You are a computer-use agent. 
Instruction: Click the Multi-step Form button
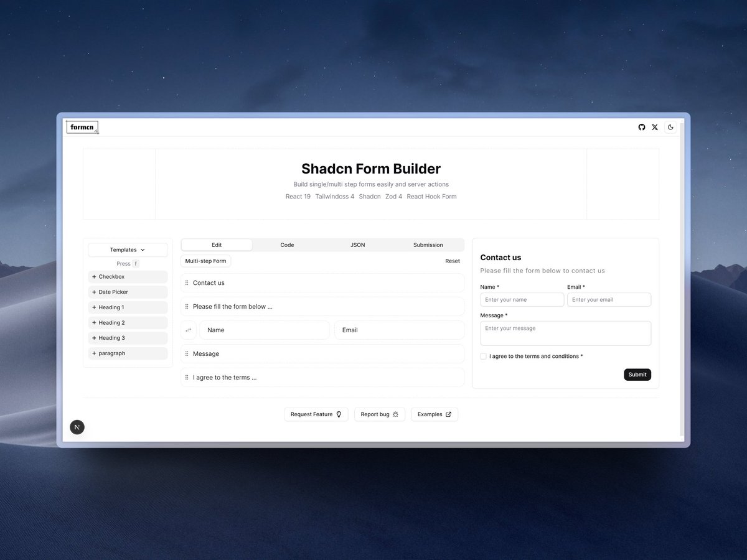205,261
